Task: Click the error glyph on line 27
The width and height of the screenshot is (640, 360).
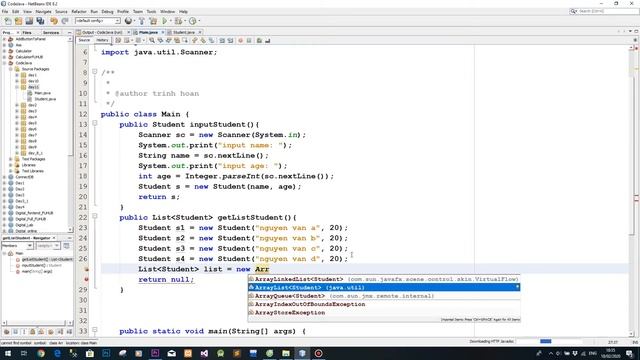Action: 86,269
